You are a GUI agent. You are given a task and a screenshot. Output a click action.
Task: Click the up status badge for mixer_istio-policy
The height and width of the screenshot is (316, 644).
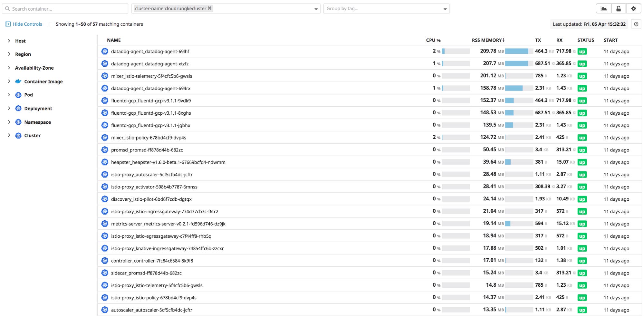coord(582,137)
